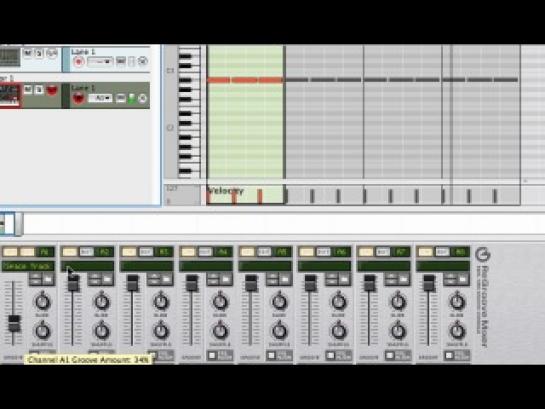Image resolution: width=545 pixels, height=409 pixels.
Task: Open the groove patch display on channel A2
Action: coord(87,266)
